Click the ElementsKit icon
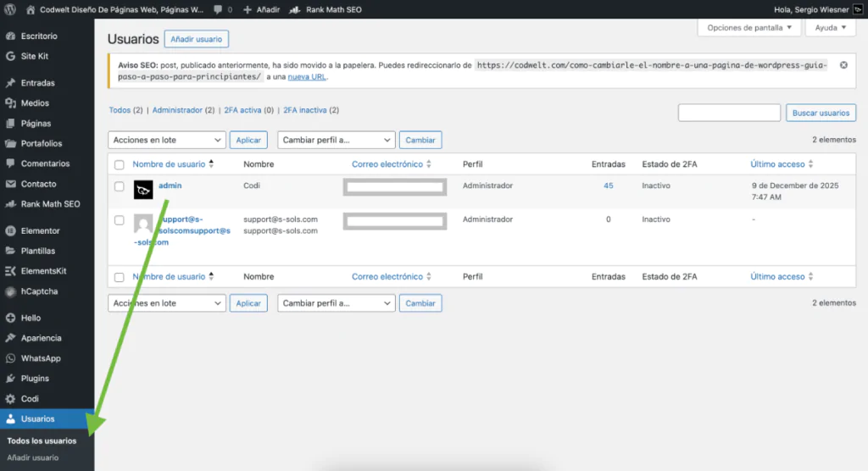This screenshot has width=868, height=471. click(x=10, y=270)
